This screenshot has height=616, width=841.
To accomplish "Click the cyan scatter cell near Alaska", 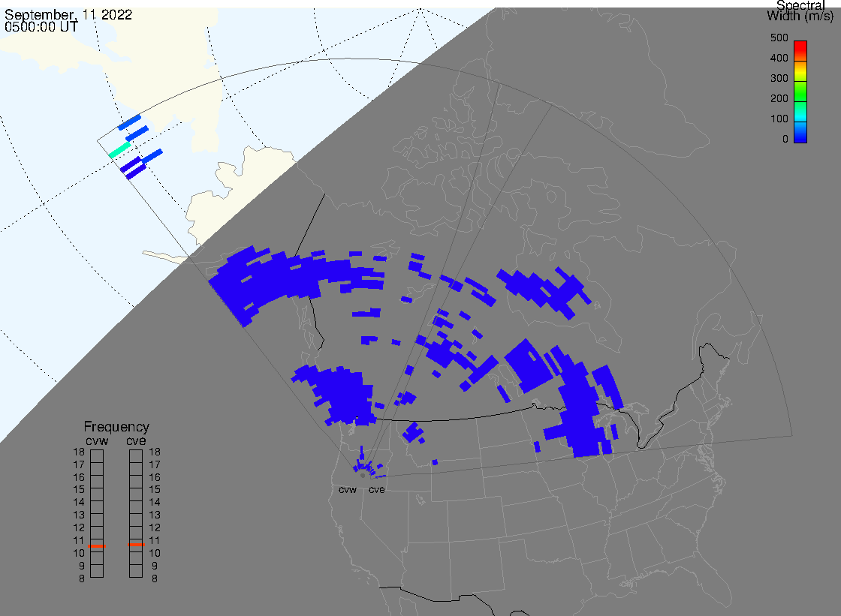I will click(x=119, y=149).
